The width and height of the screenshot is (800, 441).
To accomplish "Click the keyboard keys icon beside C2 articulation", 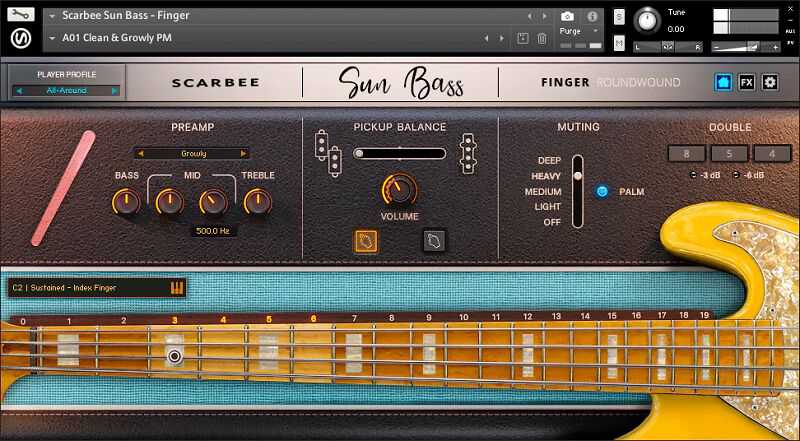I will tap(177, 288).
